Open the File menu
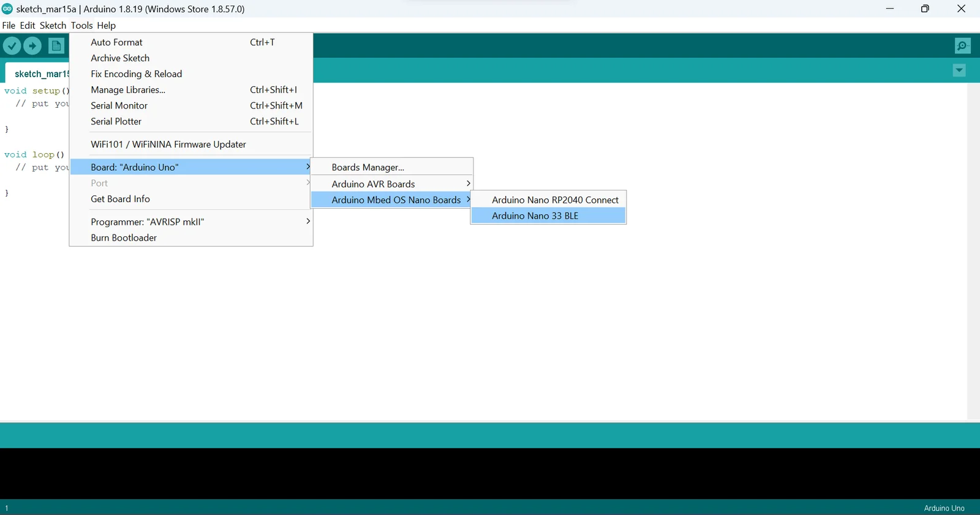980x515 pixels. pyautogui.click(x=9, y=25)
